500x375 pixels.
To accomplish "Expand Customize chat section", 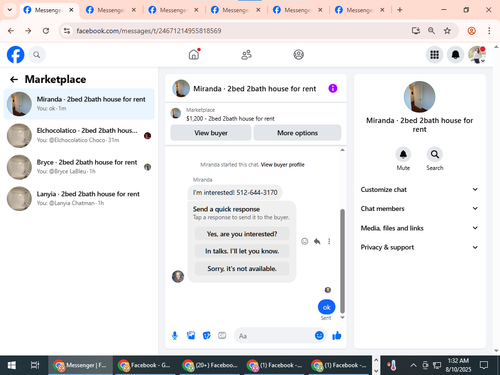I will [419, 189].
